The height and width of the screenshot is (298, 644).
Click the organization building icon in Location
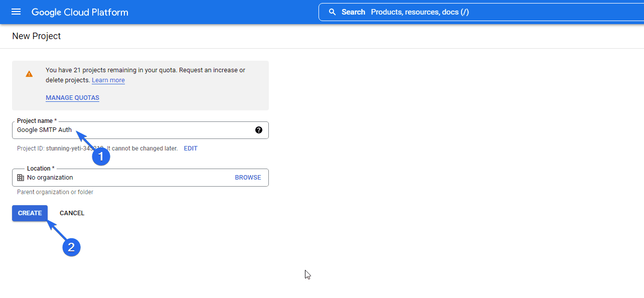[x=21, y=178]
